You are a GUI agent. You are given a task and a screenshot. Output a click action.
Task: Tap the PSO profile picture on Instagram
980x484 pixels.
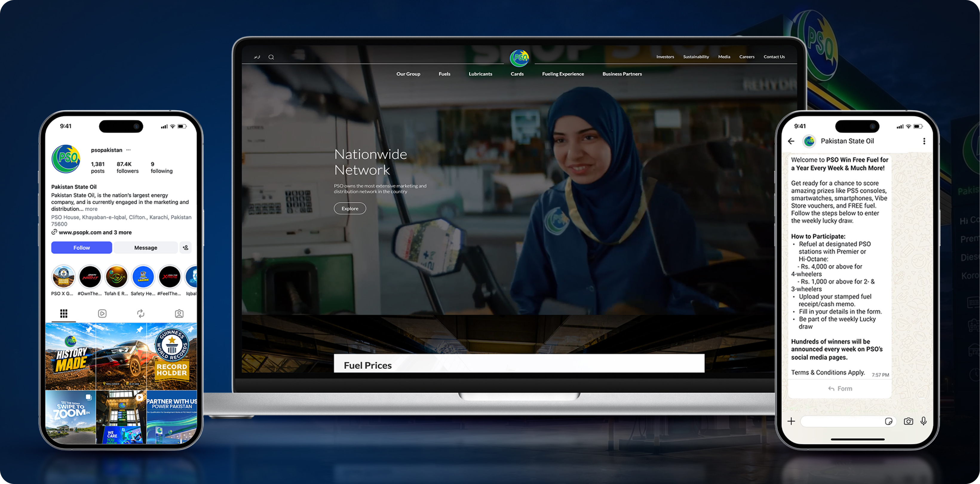point(66,159)
